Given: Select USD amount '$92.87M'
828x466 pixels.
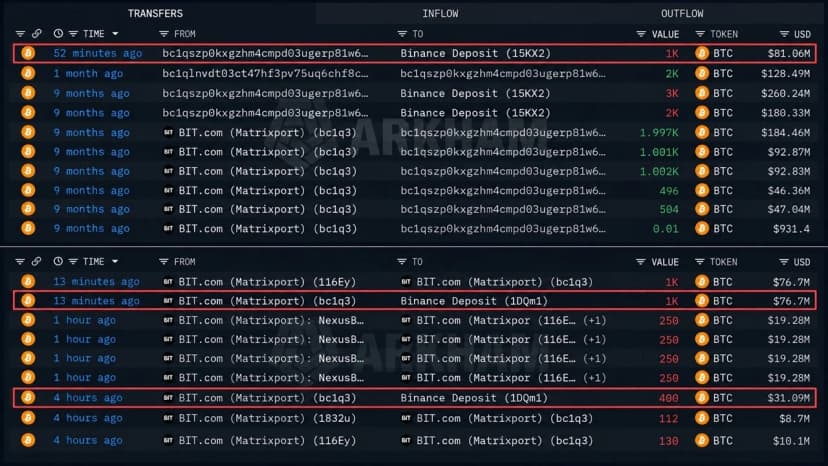Looking at the screenshot, I should [x=788, y=152].
